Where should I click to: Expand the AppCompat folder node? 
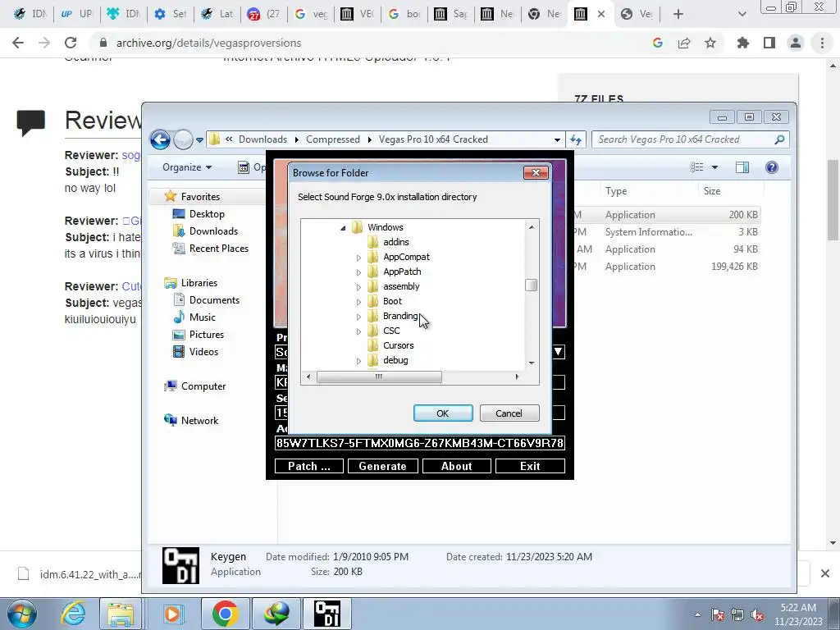359,258
